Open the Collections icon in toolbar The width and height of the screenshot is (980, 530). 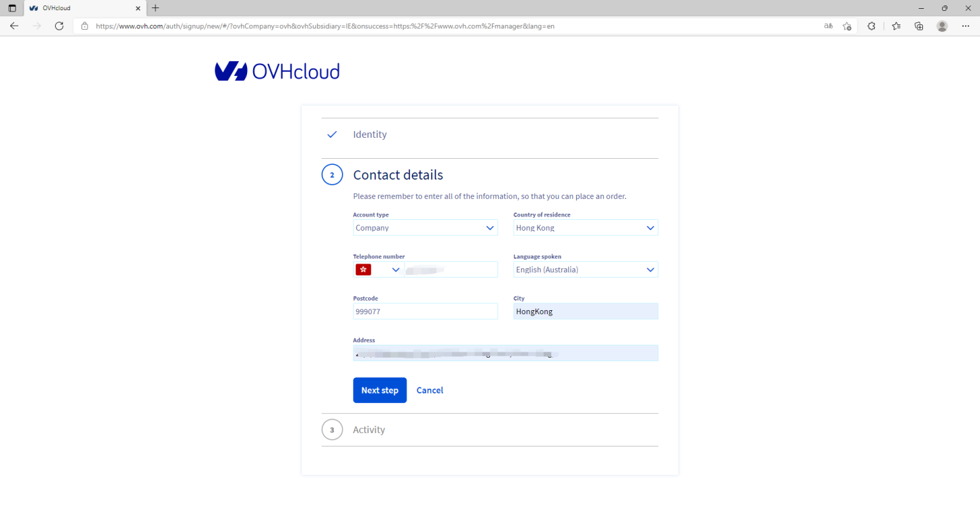[x=919, y=26]
